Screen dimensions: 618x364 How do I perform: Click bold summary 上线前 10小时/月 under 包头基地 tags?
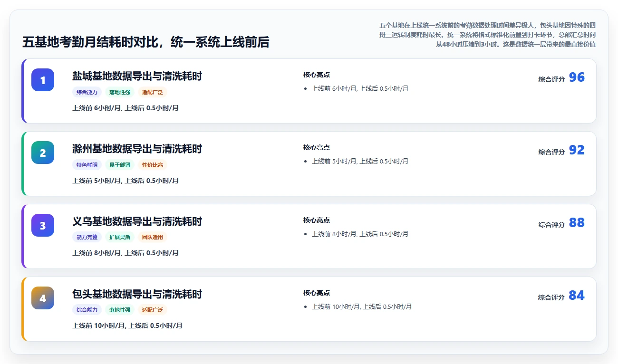[127, 326]
